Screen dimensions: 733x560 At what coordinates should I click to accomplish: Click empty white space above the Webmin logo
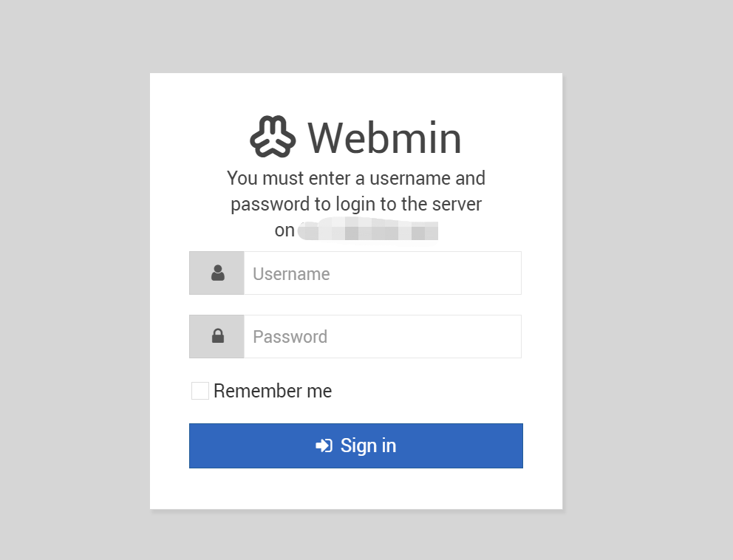(x=356, y=92)
